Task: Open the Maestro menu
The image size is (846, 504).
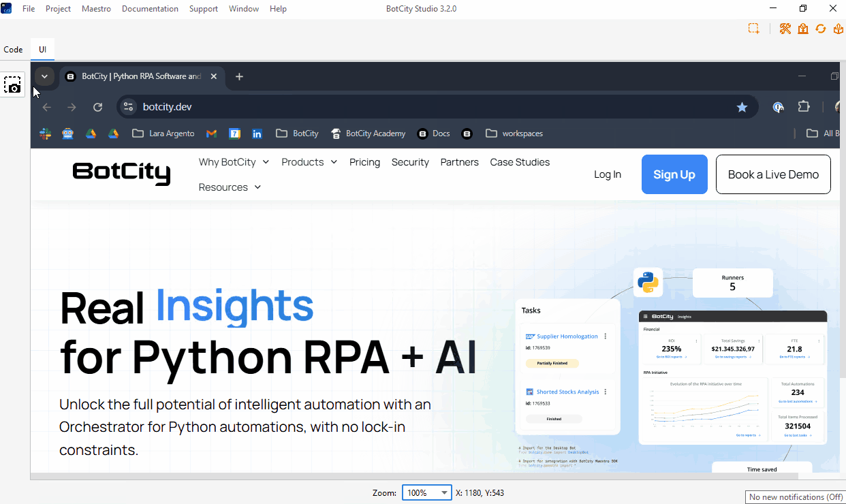Action: (96, 9)
